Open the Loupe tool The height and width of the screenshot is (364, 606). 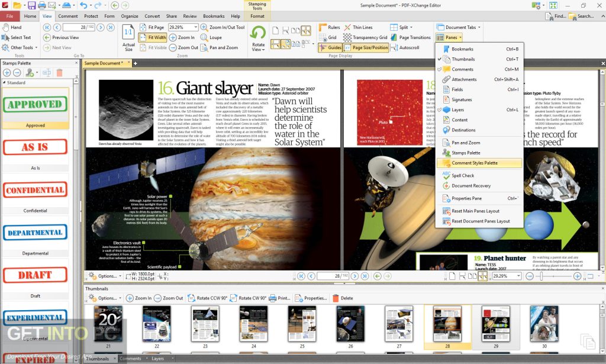pos(211,37)
